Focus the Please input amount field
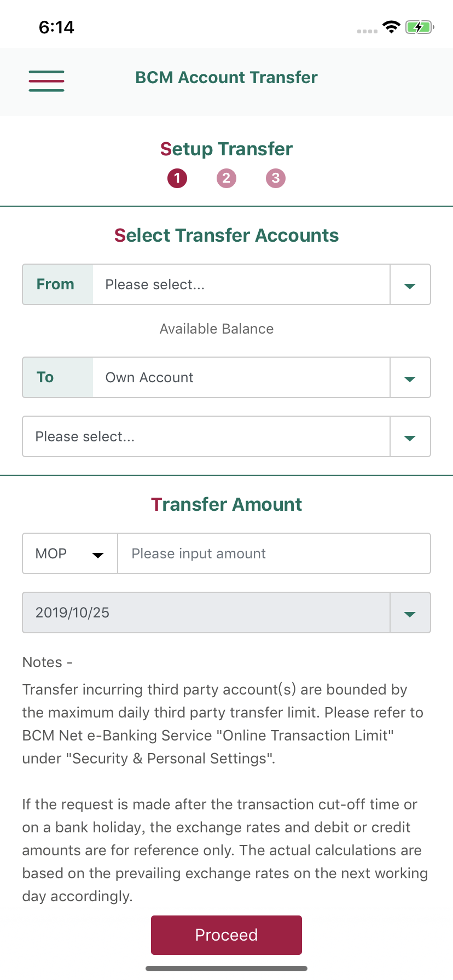This screenshot has width=453, height=980. pyautogui.click(x=274, y=553)
